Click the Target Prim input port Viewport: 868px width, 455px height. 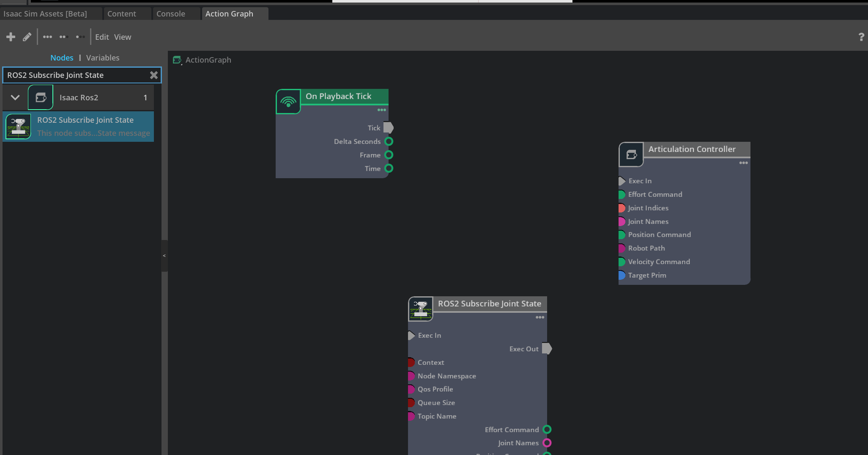(622, 275)
